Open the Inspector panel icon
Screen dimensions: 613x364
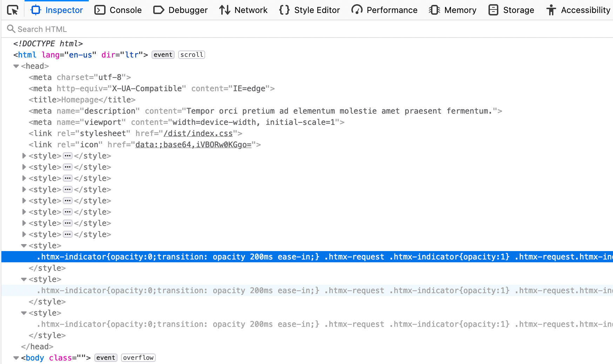(x=35, y=10)
